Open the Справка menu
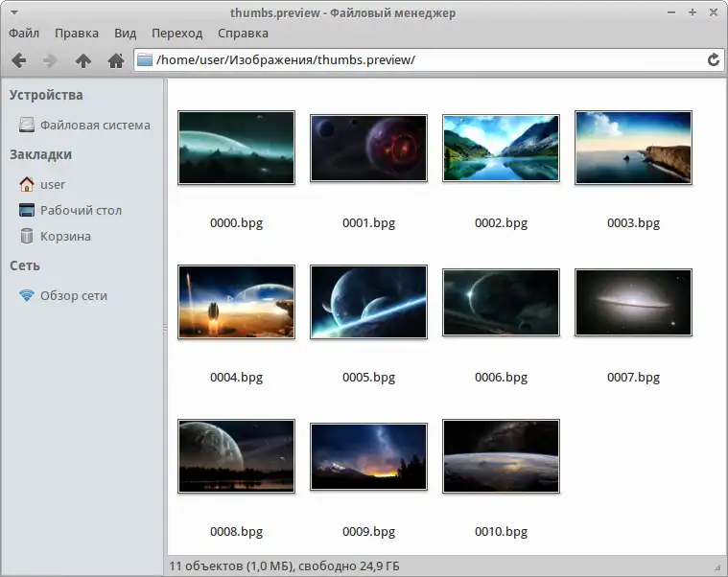 pos(243,34)
